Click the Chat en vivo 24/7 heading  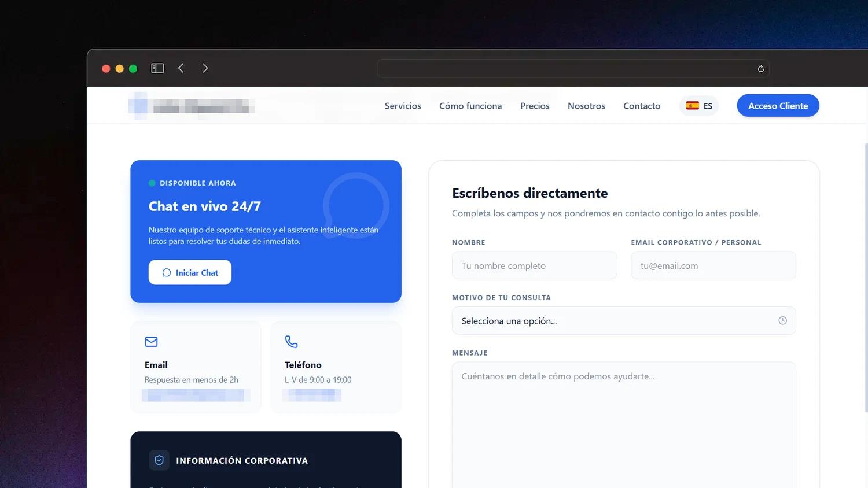[x=205, y=206]
